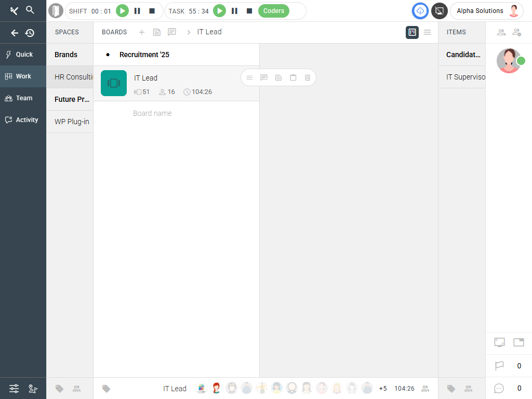Image resolution: width=532 pixels, height=399 pixels.
Task: Expand the +5 more members indicator
Action: tap(383, 389)
